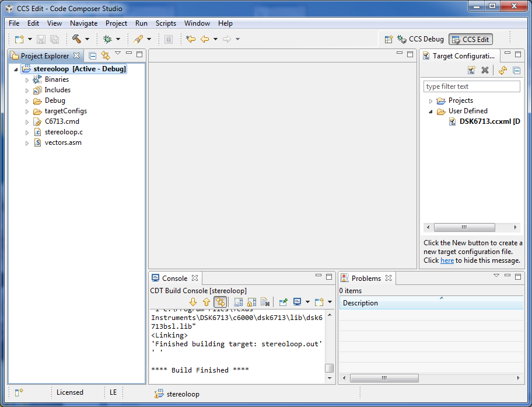Build the project with hammer icon
532x407 pixels.
click(x=76, y=39)
